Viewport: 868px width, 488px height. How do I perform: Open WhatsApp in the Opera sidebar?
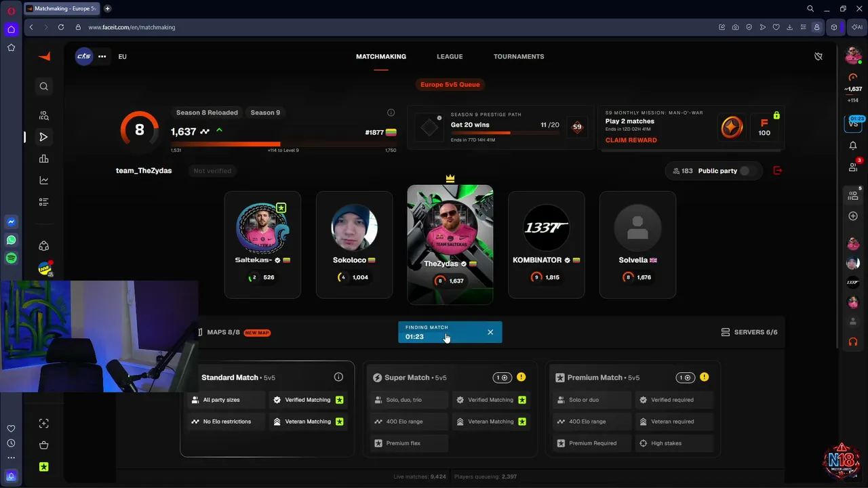point(11,240)
